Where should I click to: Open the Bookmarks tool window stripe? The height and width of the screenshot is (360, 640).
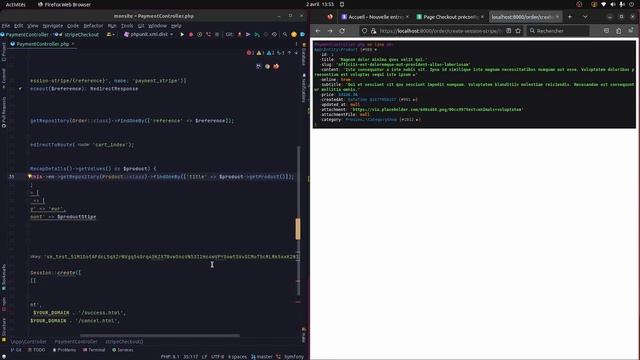point(4,277)
